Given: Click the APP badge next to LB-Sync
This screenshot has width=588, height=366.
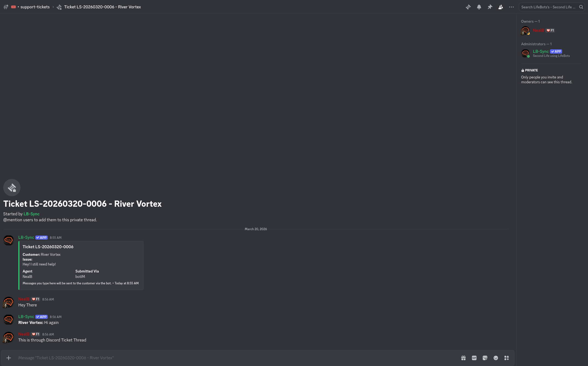Looking at the screenshot, I should tap(556, 51).
